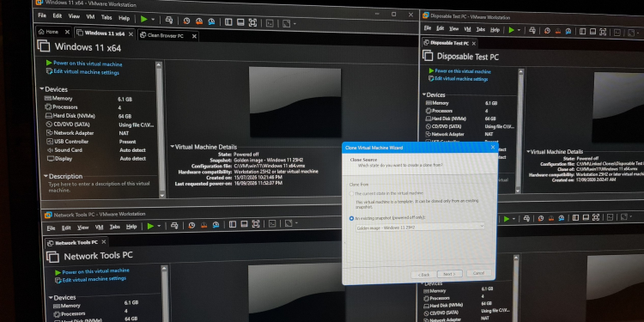The image size is (644, 322).
Task: Enter full screen icon in Disposable Test PC toolbar
Action: coord(604,32)
